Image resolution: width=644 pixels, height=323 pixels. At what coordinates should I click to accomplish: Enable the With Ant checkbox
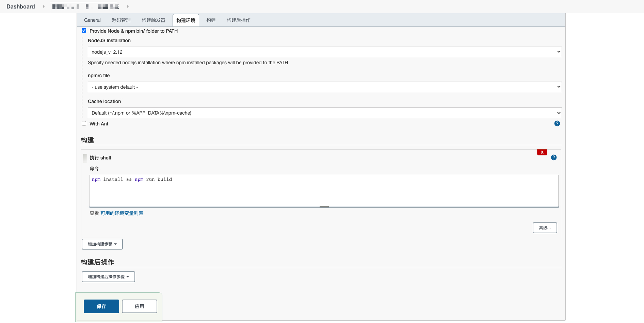pyautogui.click(x=84, y=123)
